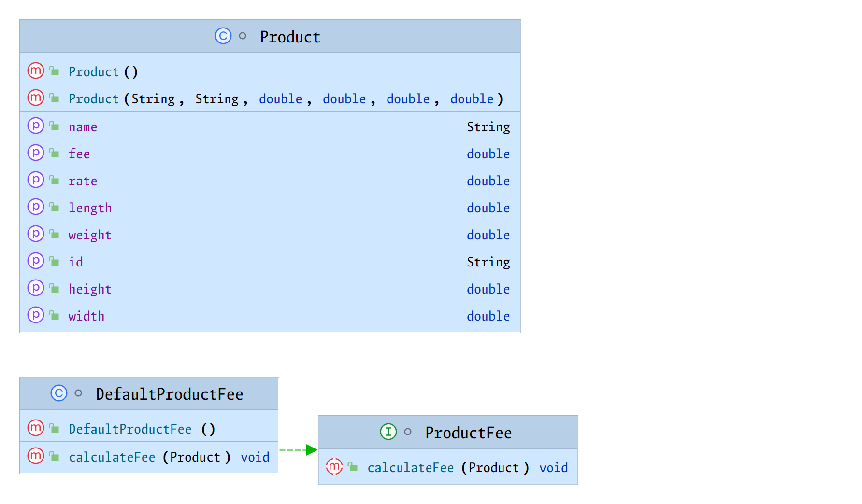Click the class icon beside Product title
Viewport: 862px width, 504px height.
223,36
